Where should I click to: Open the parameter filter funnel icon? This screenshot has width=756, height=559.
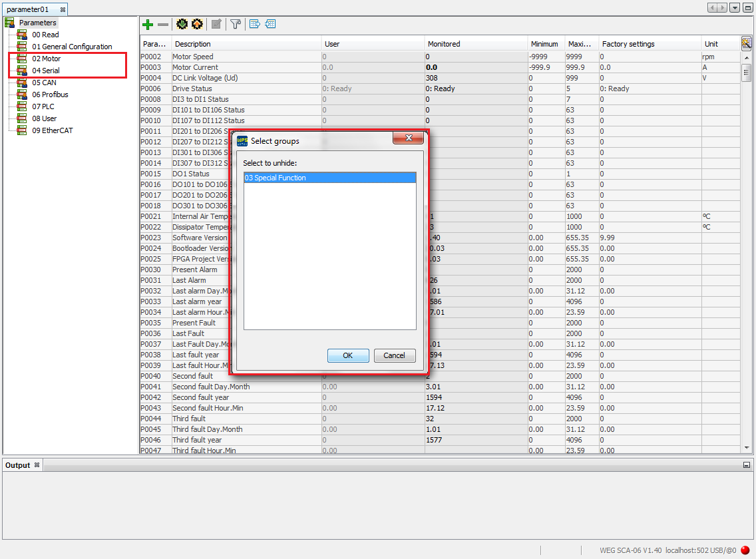coord(236,25)
